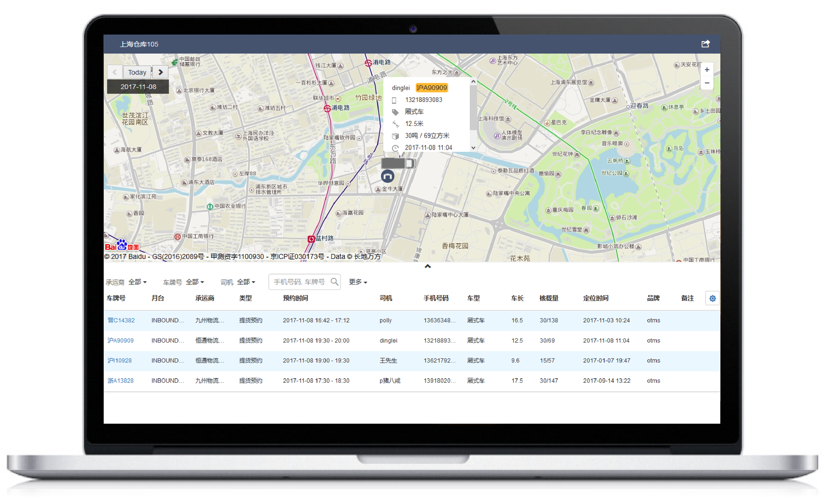Zoom out the map with minus button
The width and height of the screenshot is (824, 504).
coord(707,83)
